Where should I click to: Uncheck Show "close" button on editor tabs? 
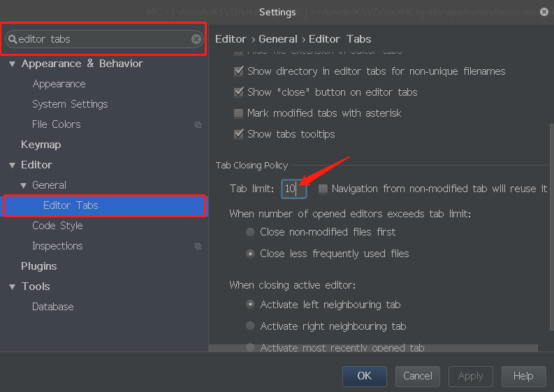pyautogui.click(x=239, y=92)
